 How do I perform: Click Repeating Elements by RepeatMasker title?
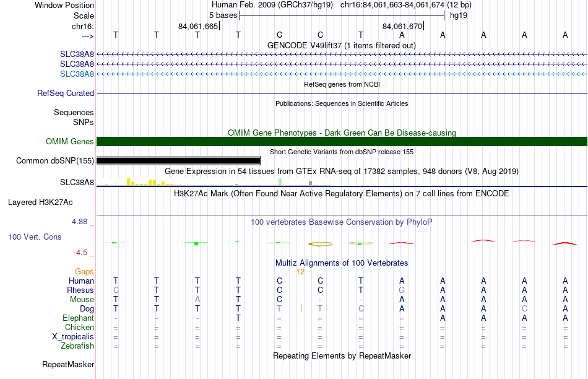(342, 355)
